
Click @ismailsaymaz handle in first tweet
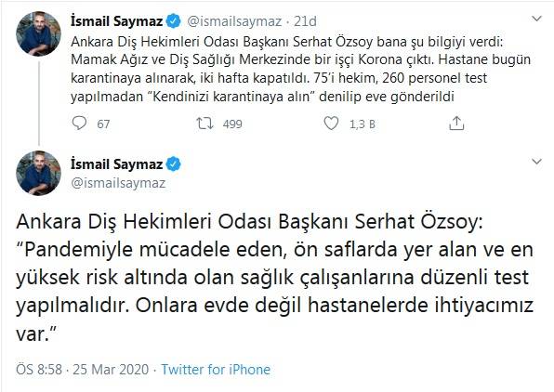234,21
